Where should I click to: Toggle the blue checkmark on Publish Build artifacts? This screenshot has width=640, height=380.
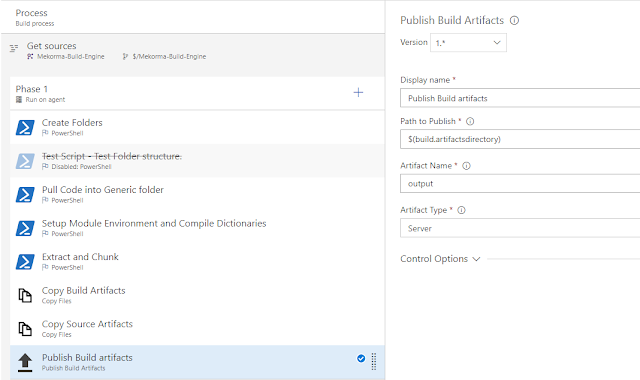click(361, 358)
